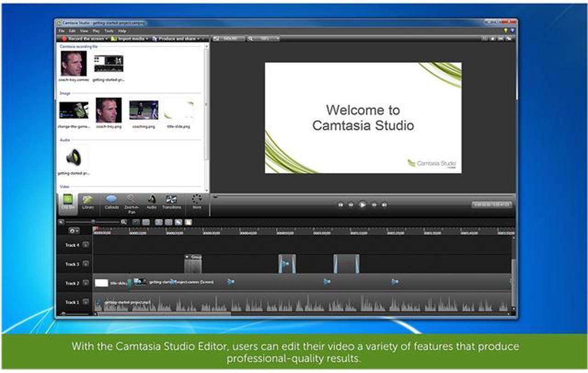588x373 pixels.
Task: Select the getting-started-project recording thumbnail
Action: click(109, 63)
